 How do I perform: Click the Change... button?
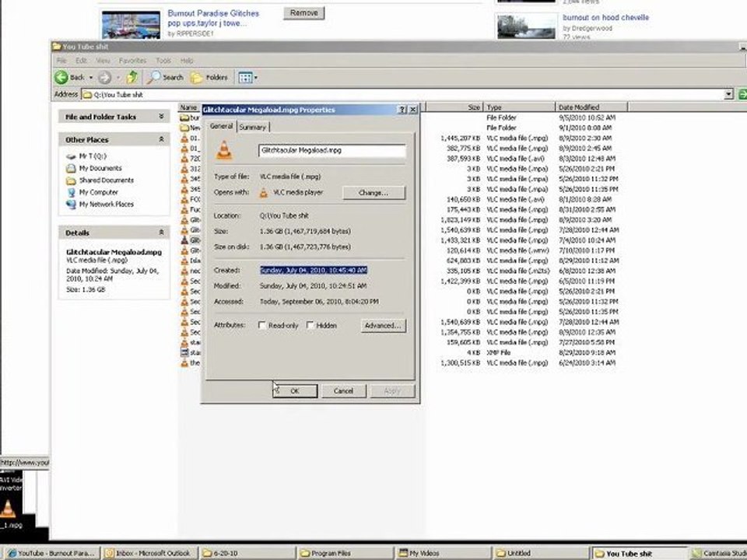click(373, 193)
